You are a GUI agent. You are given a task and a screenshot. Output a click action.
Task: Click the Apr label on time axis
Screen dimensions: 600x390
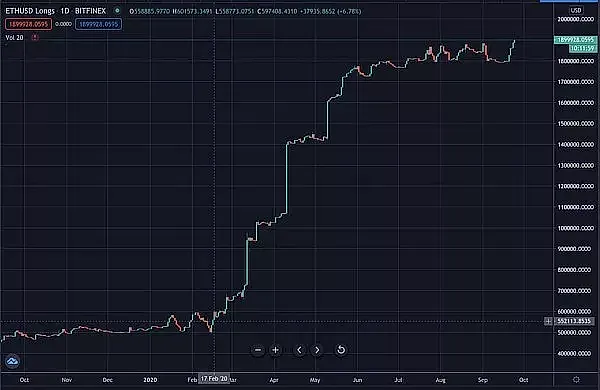pos(274,380)
